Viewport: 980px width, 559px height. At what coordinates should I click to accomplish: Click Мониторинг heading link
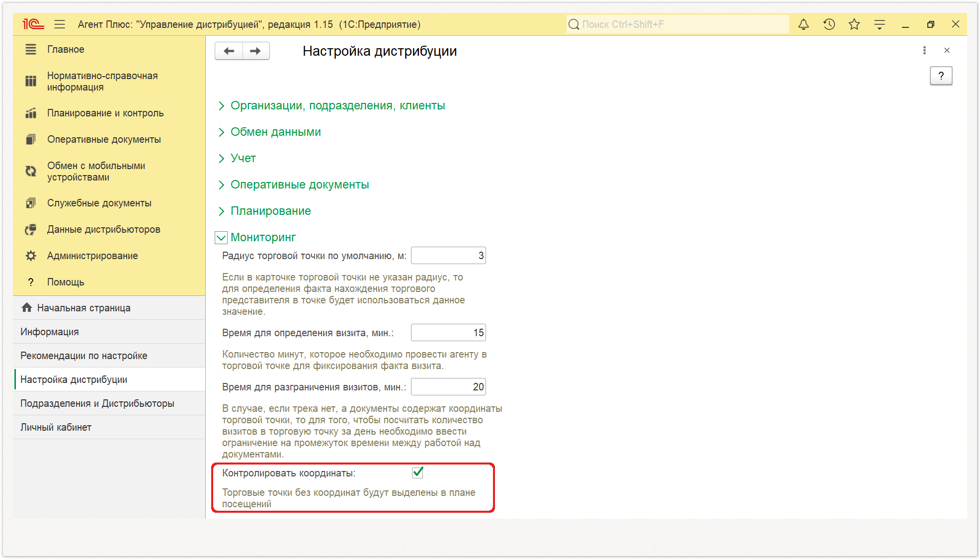pyautogui.click(x=263, y=237)
